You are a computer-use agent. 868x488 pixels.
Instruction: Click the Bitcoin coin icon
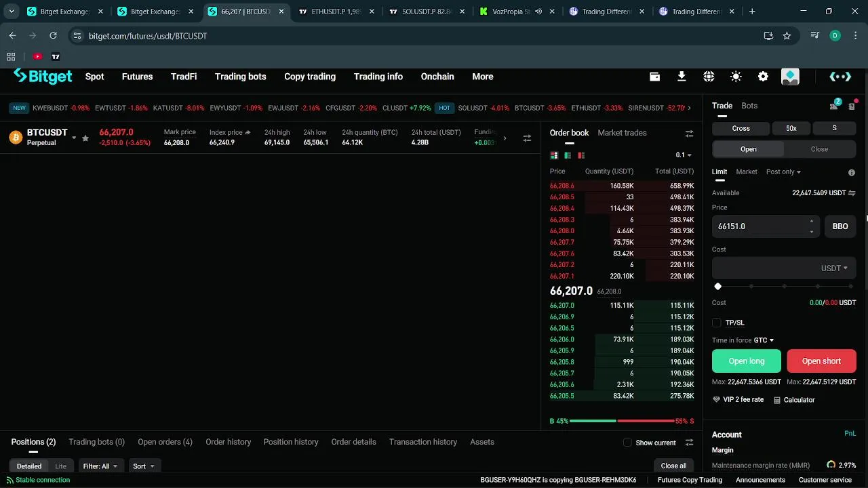point(16,138)
